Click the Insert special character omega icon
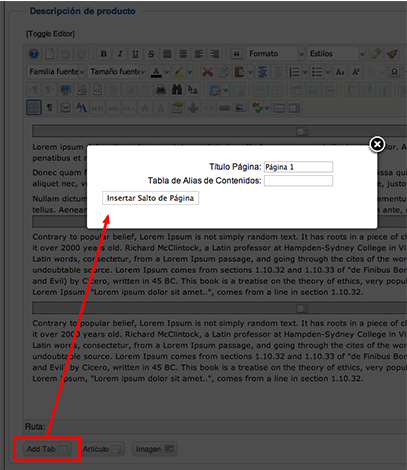The image size is (407, 470). click(x=394, y=72)
